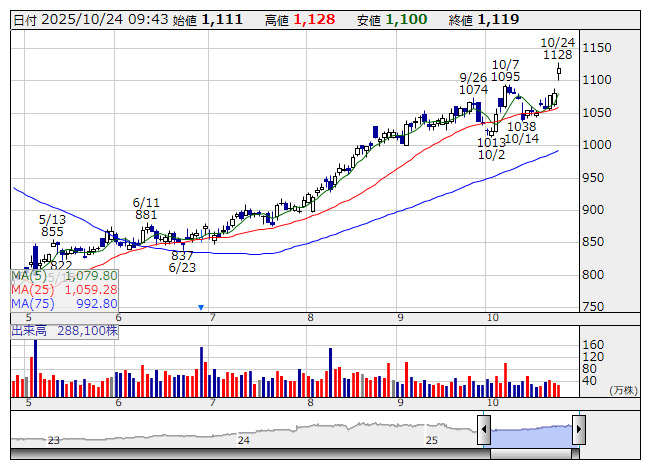Click the 1013 10/2 low label
653x470 pixels.
(491, 149)
